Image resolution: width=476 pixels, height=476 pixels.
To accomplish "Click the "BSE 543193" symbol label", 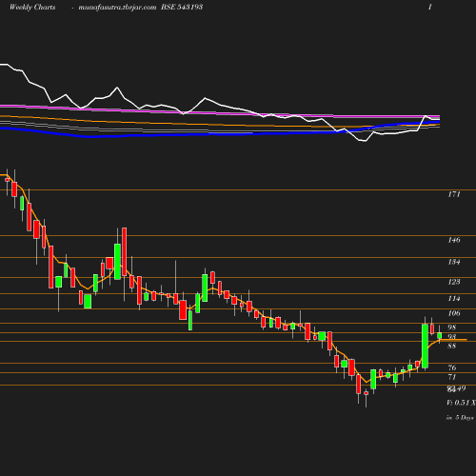I will (182, 7).
